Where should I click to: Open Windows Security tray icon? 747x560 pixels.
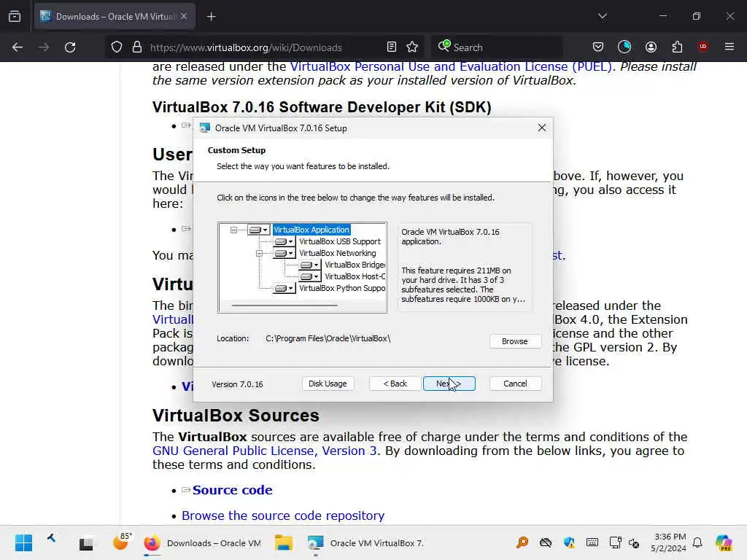tap(569, 542)
